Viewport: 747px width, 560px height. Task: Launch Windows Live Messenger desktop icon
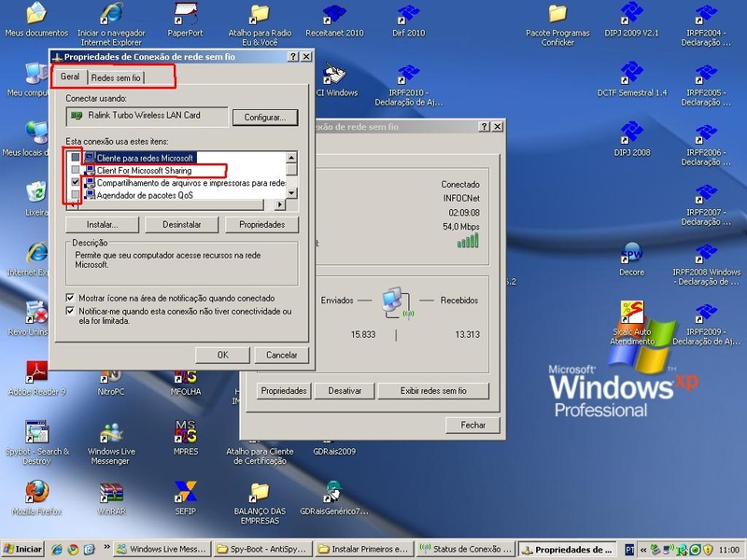point(111,442)
